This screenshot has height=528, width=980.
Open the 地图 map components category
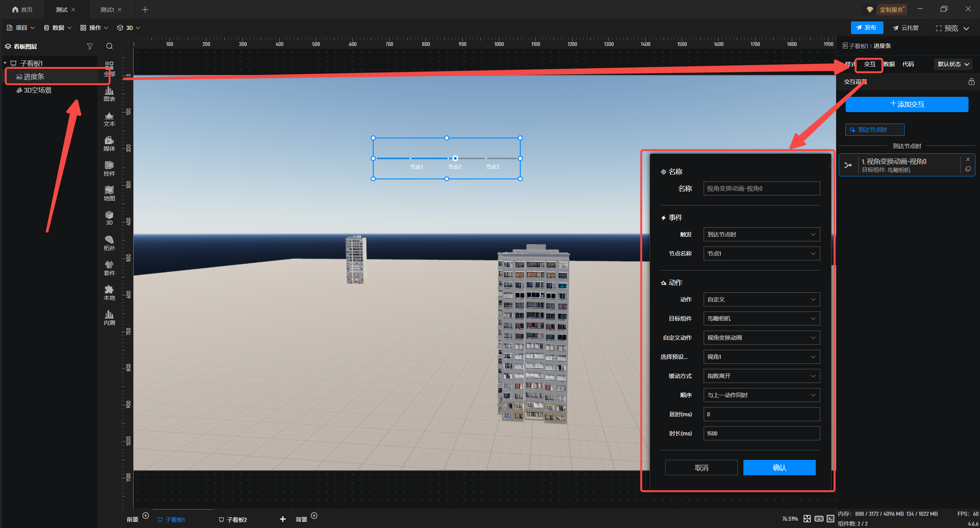(109, 193)
